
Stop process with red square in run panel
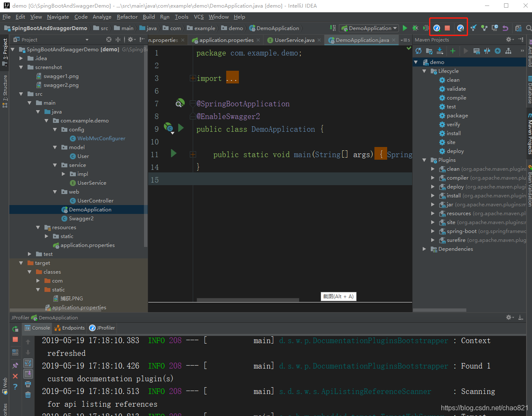tap(15, 339)
